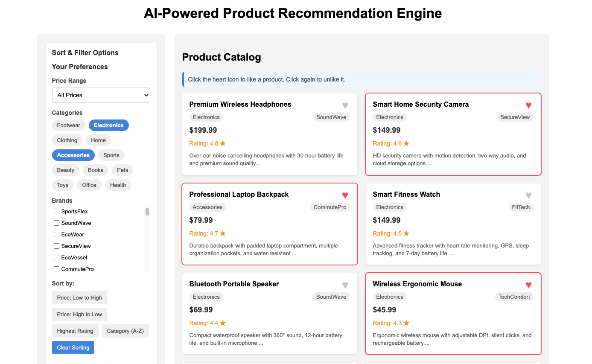The width and height of the screenshot is (592, 364).
Task: Click the FitTech brand tag
Action: [521, 207]
